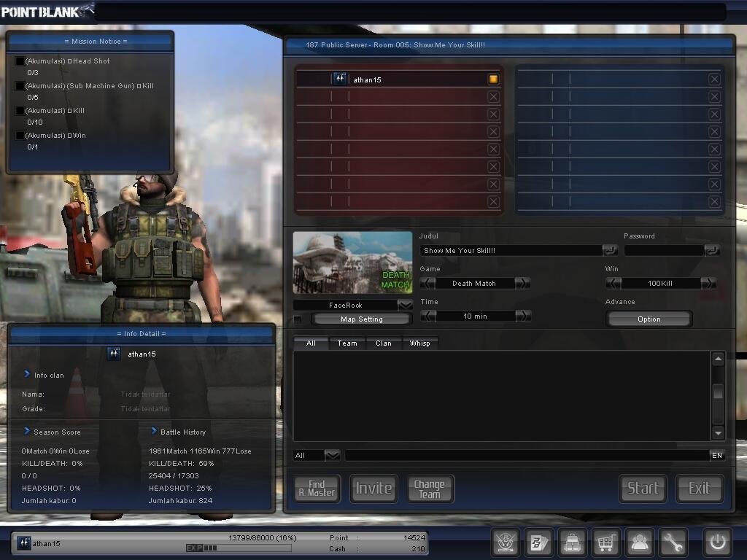
Task: Click the chat scroll up arrow
Action: coord(718,358)
